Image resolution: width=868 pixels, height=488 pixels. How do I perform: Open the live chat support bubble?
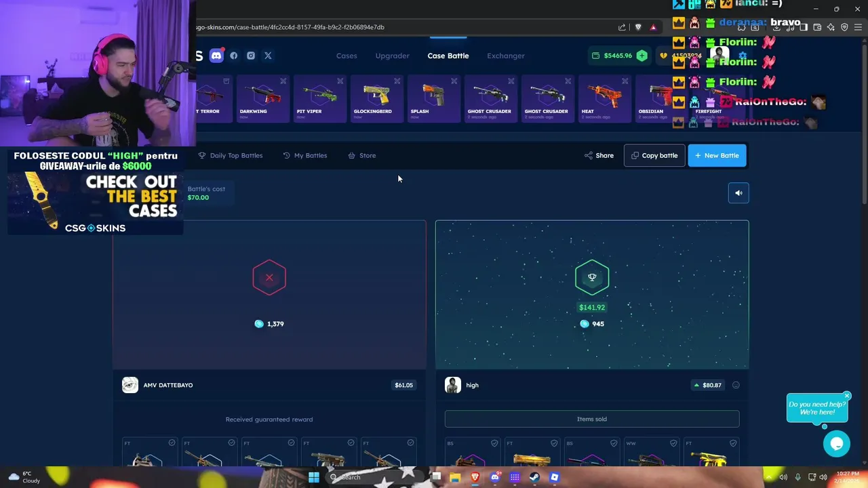(837, 444)
